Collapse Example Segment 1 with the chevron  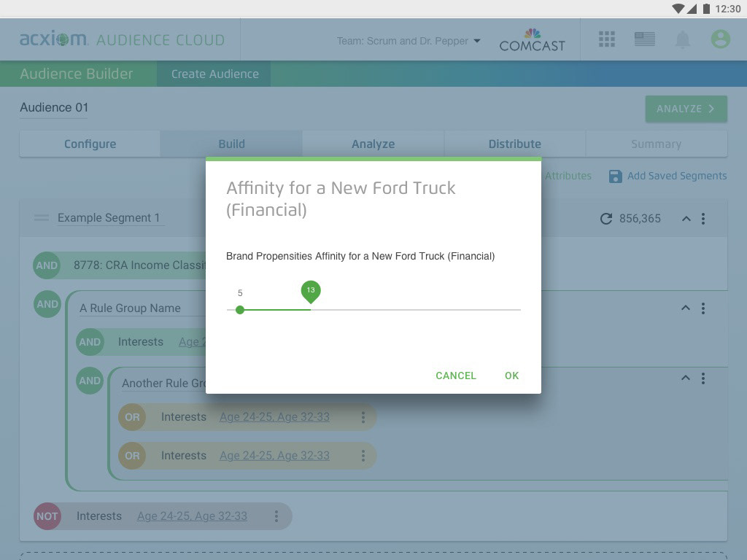pos(686,219)
